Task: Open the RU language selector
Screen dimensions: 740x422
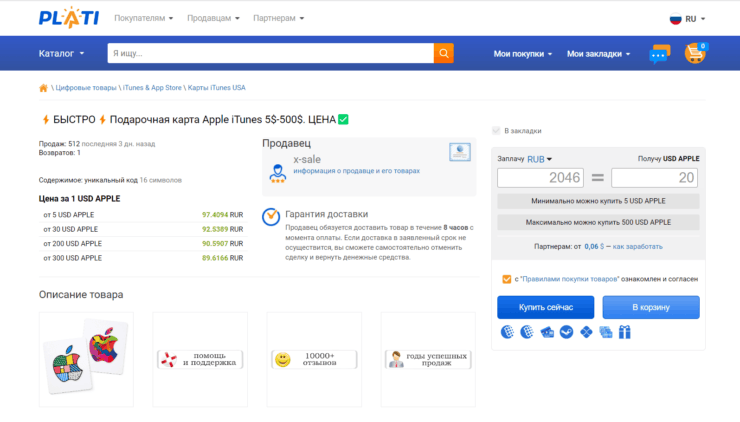Action: click(687, 19)
